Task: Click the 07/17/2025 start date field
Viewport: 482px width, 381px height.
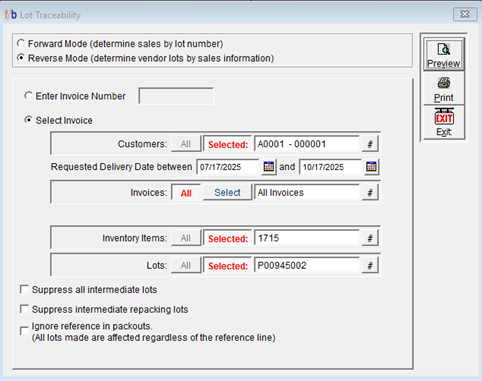Action: click(228, 167)
